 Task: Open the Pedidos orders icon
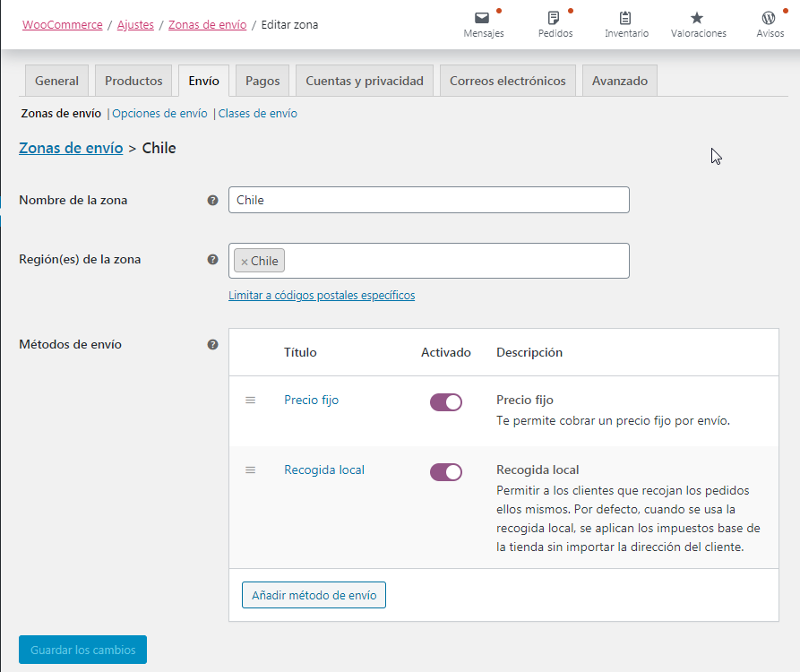[555, 18]
